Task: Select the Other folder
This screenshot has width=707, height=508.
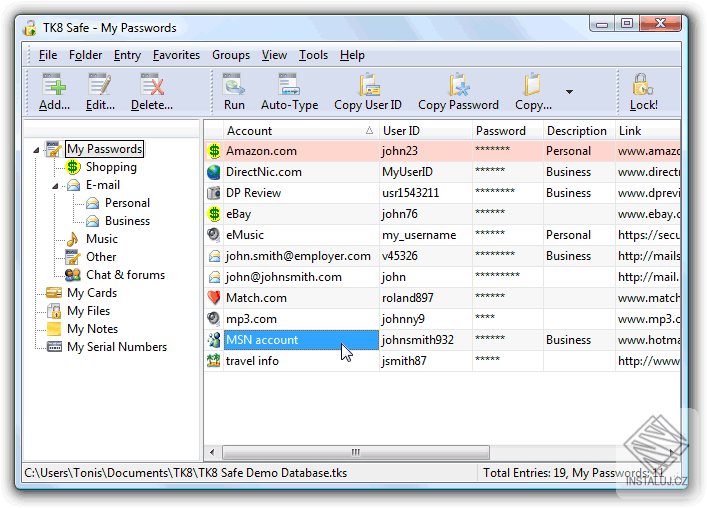Action: pos(101,257)
